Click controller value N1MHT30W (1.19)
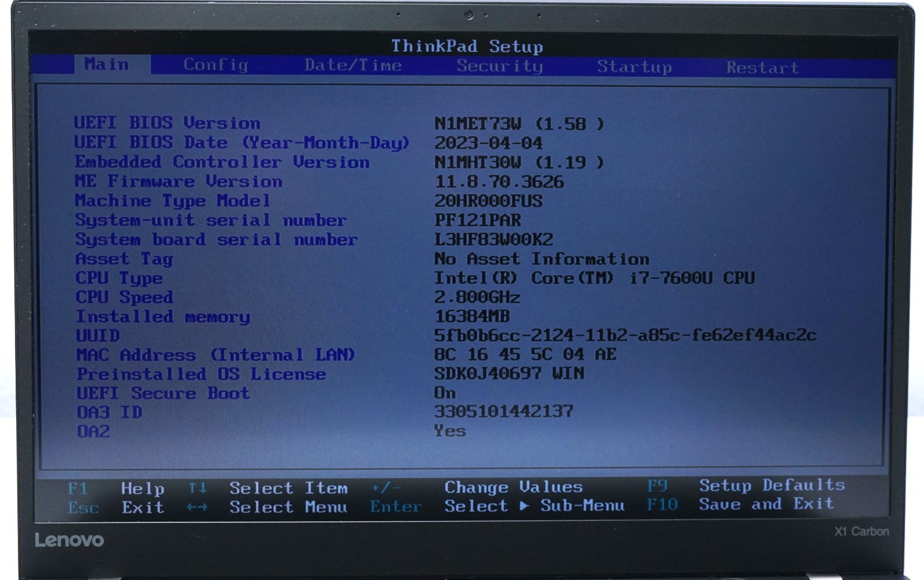This screenshot has width=924, height=580. (x=519, y=163)
